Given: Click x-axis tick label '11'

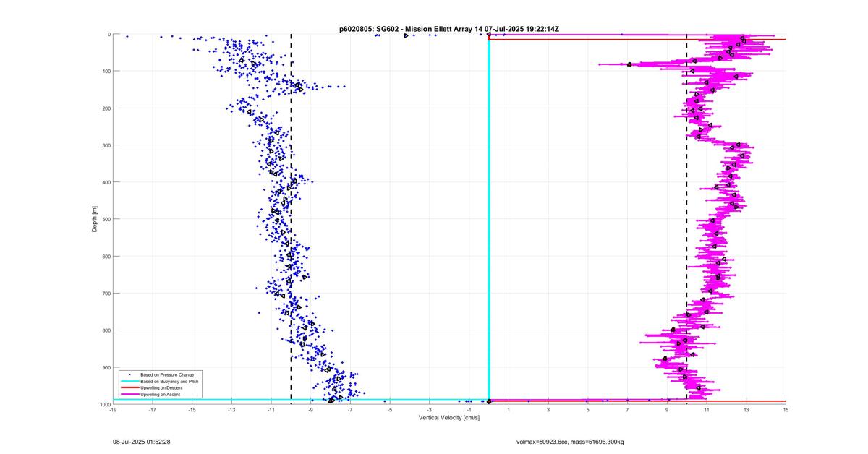Looking at the screenshot, I should coord(707,410).
